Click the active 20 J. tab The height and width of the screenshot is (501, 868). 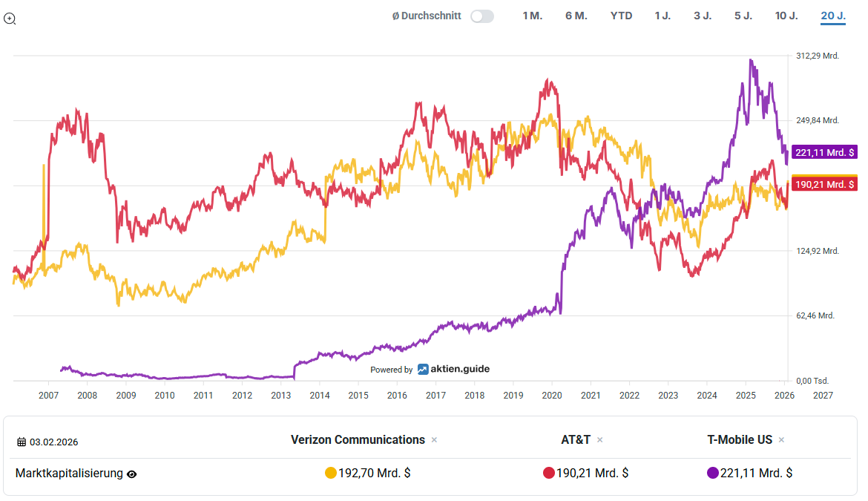tap(832, 16)
